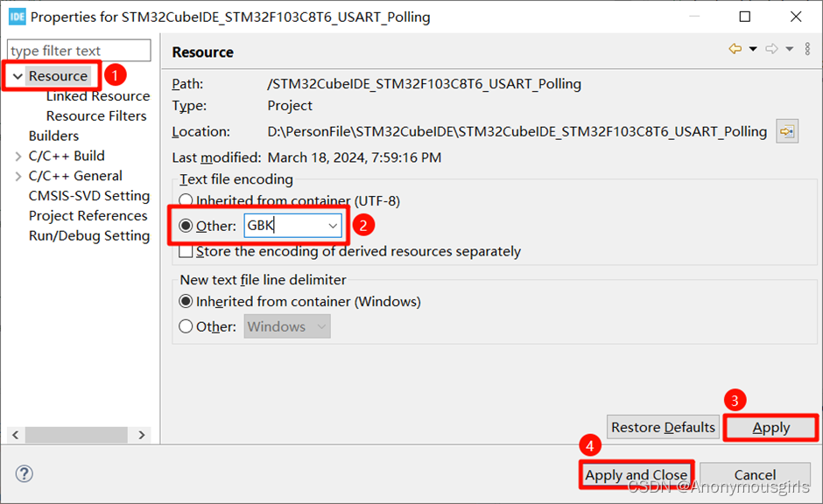
Task: Click the tree horizontal scrollbar right arrow
Action: pyautogui.click(x=142, y=435)
